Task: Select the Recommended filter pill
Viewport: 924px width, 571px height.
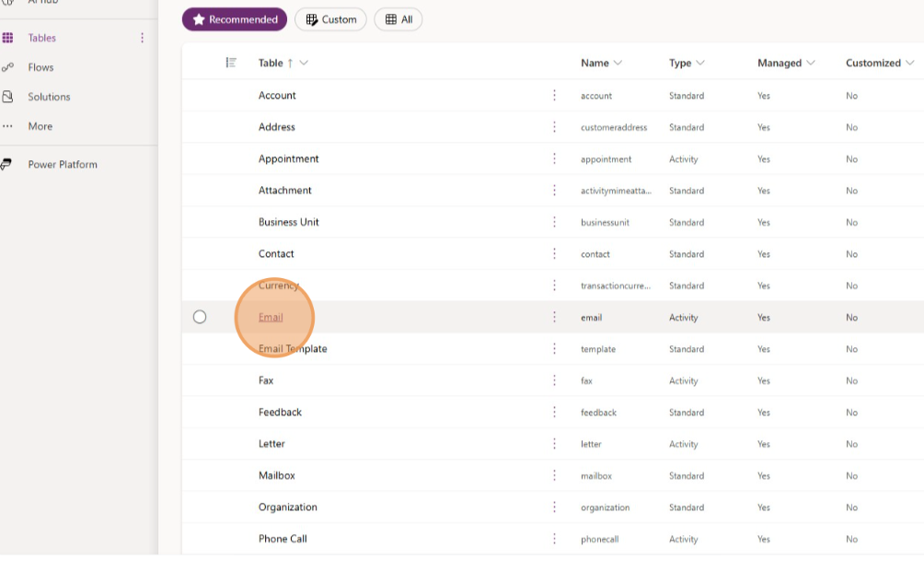Action: point(235,19)
